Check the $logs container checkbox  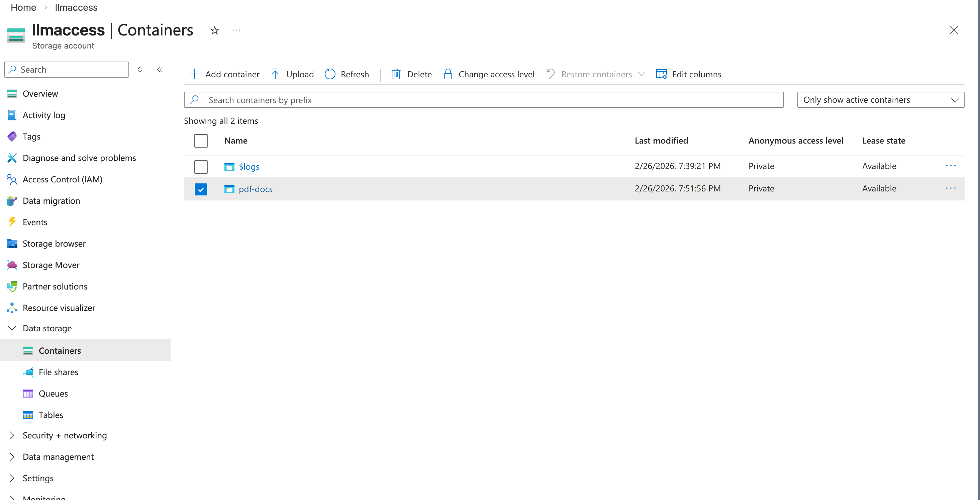(x=201, y=167)
